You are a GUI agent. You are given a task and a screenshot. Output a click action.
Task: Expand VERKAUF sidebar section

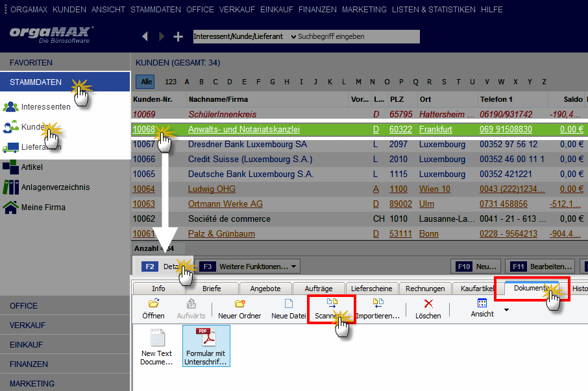click(65, 325)
